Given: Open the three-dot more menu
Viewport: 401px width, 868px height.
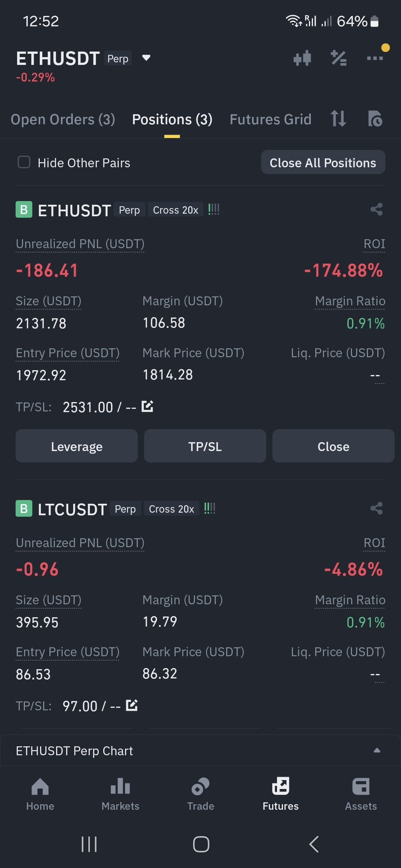Looking at the screenshot, I should [x=375, y=58].
